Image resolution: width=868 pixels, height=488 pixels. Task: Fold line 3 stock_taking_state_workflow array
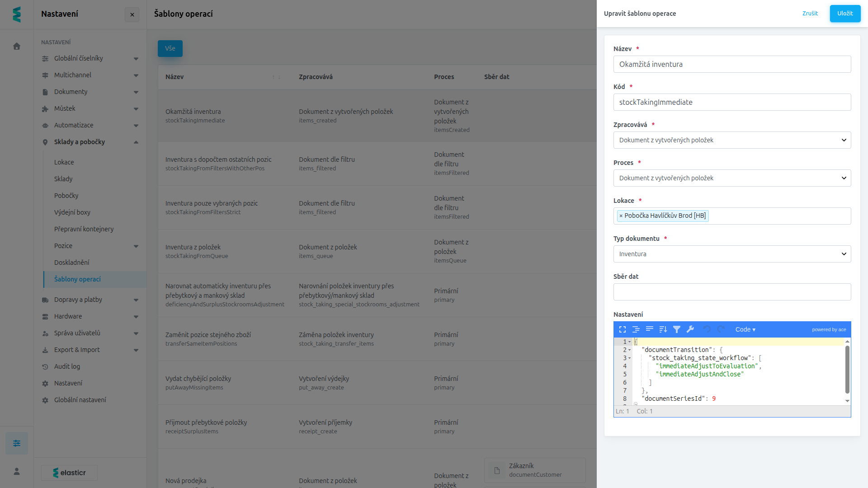[x=629, y=358]
